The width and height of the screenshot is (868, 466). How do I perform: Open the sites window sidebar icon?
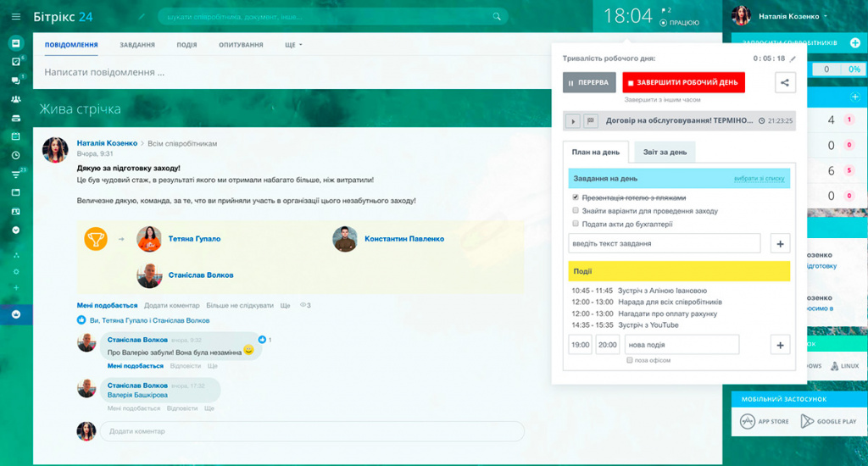[15, 192]
